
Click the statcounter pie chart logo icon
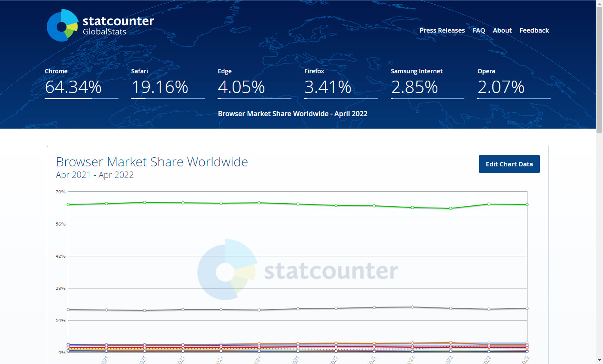pos(62,25)
